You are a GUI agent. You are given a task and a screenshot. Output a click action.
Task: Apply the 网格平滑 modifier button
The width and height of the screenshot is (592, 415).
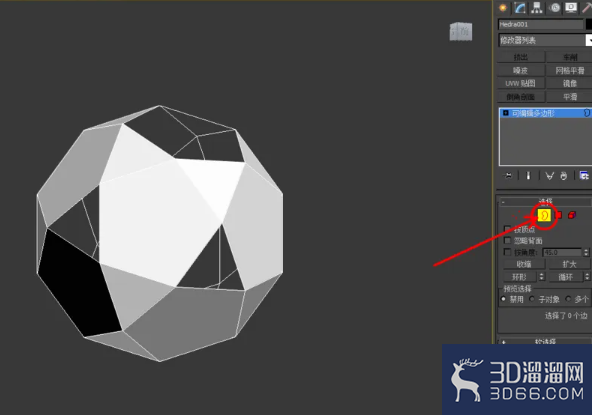point(569,70)
